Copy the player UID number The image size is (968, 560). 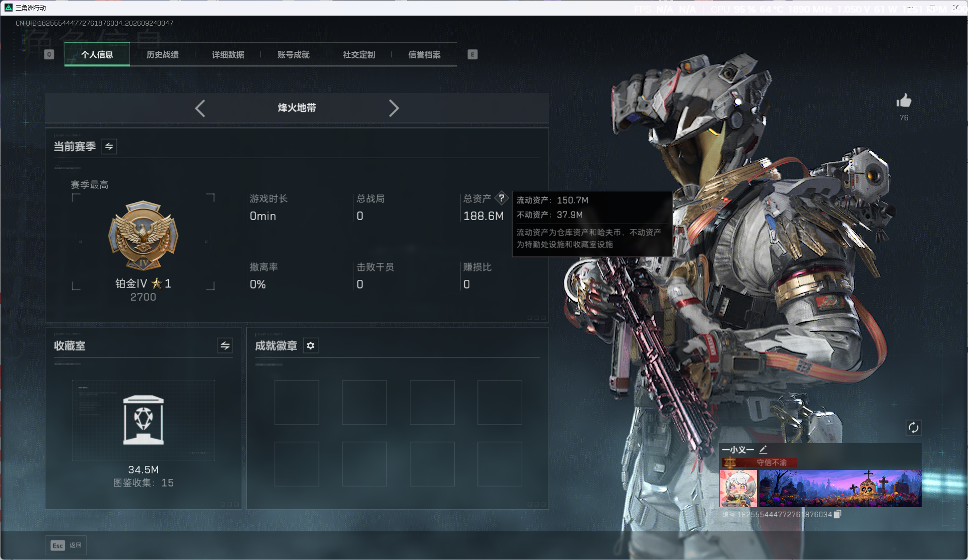[x=838, y=514]
